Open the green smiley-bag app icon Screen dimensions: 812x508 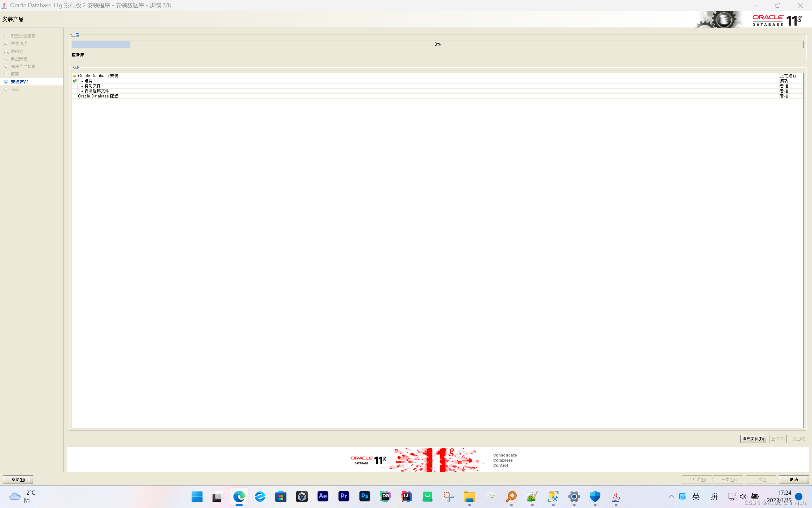point(428,496)
